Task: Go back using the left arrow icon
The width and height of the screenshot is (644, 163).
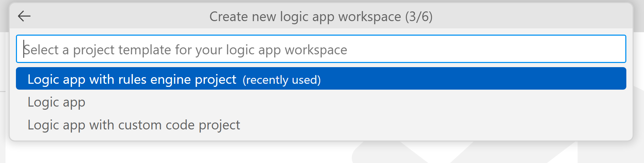Action: 24,16
